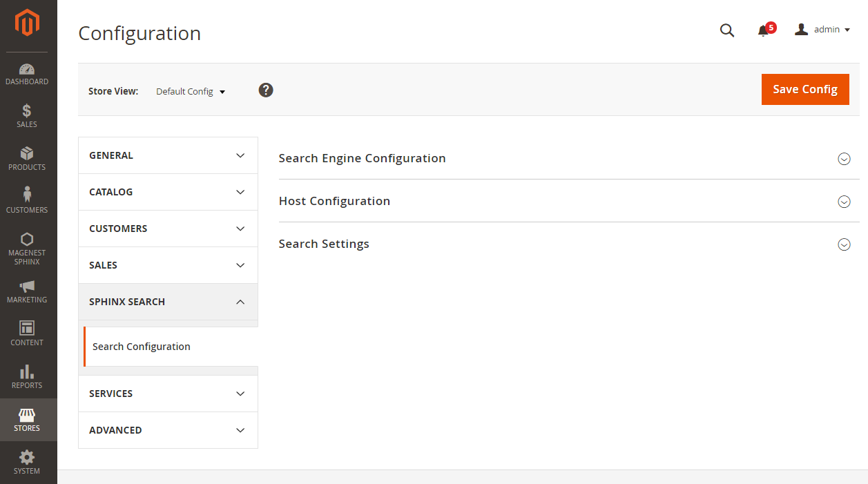This screenshot has height=484, width=868.
Task: Click the Magento logo
Action: pyautogui.click(x=28, y=21)
